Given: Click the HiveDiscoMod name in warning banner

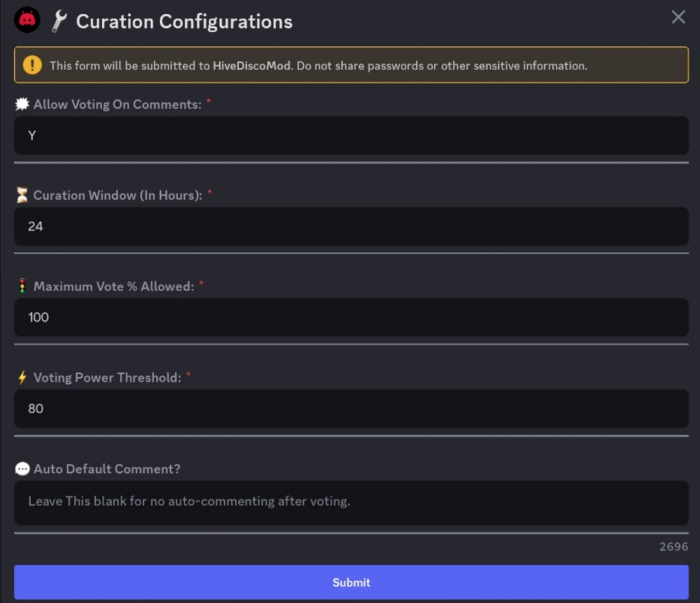Looking at the screenshot, I should click(252, 66).
